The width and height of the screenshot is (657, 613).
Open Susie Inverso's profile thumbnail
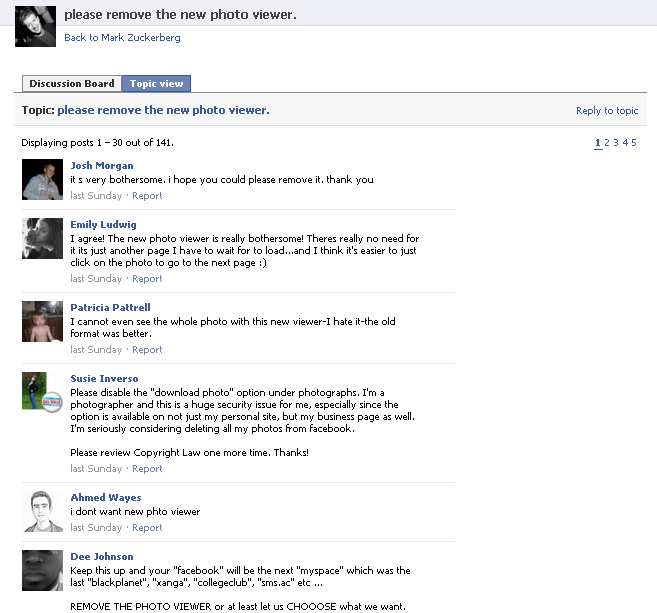point(42,392)
